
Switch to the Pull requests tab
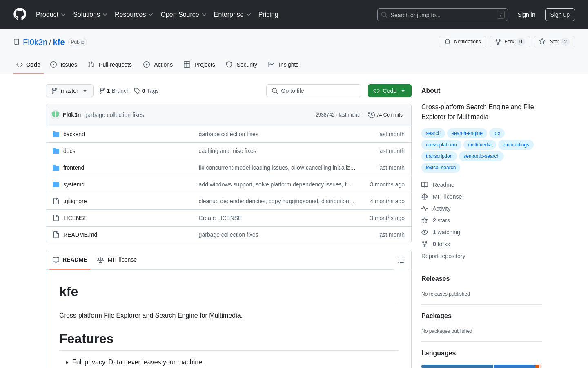tap(110, 65)
